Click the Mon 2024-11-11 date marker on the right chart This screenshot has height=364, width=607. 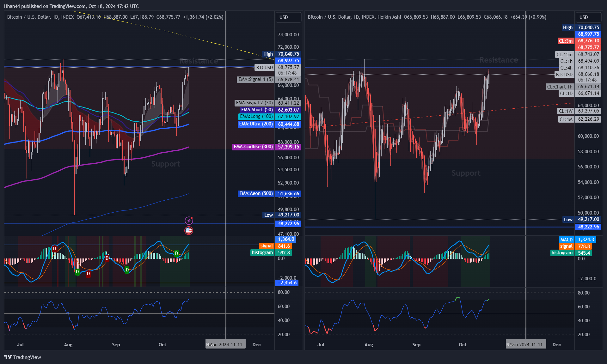(526, 345)
